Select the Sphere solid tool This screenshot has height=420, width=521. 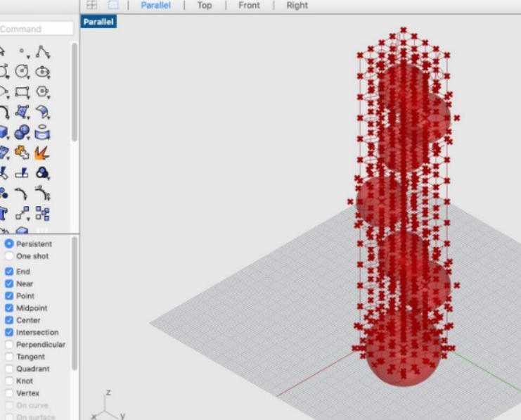[x=23, y=132]
